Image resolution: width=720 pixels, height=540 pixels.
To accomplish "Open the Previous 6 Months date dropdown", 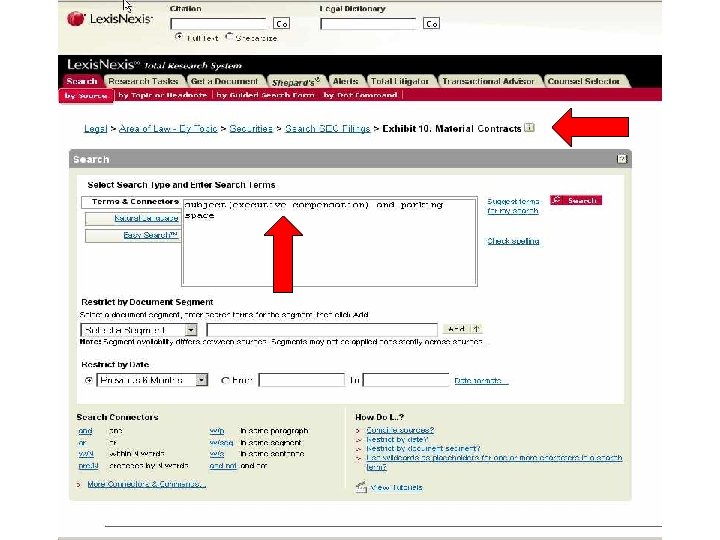I will pyautogui.click(x=152, y=380).
